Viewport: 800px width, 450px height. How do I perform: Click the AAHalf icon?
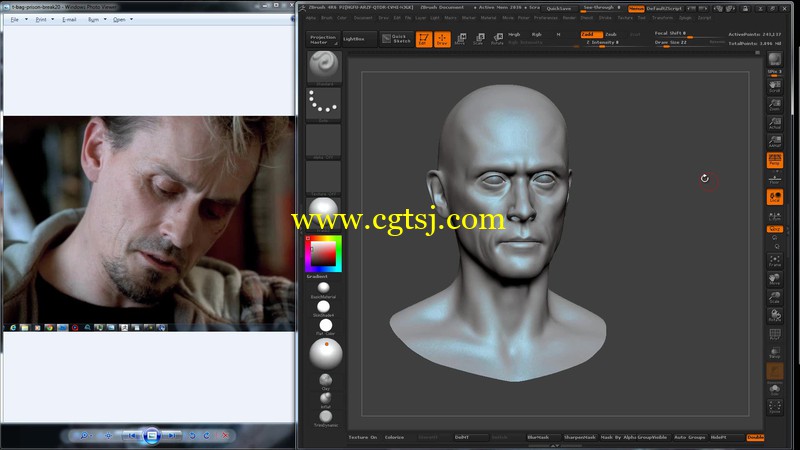pyautogui.click(x=774, y=141)
